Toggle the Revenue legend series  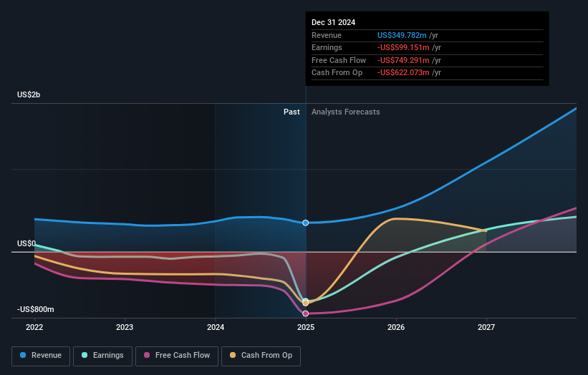point(41,356)
